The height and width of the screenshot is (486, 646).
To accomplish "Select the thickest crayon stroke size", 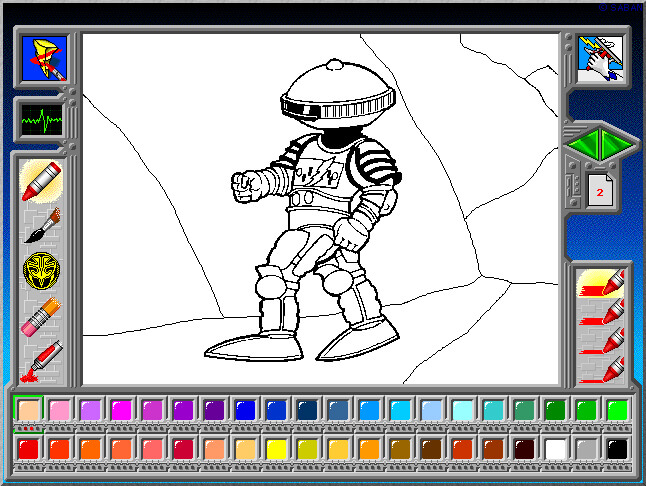I will (602, 283).
